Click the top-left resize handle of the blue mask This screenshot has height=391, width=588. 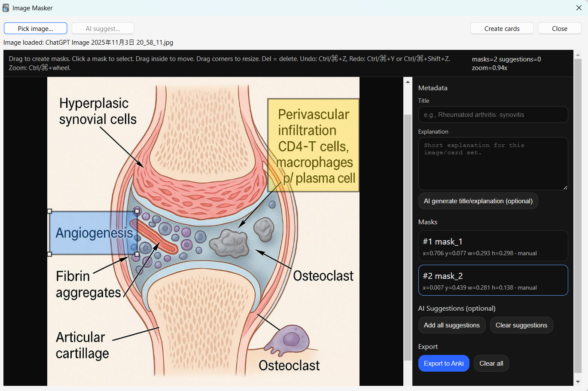(x=50, y=211)
